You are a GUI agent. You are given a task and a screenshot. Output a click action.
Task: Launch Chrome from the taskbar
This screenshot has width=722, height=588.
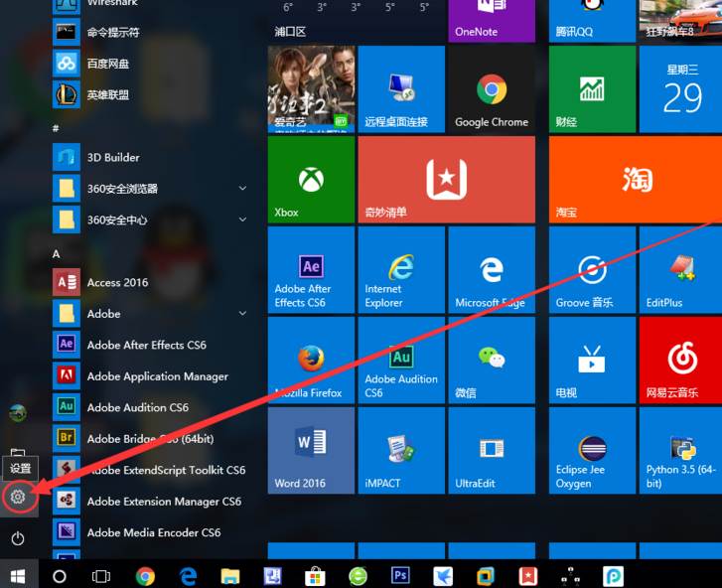[145, 576]
